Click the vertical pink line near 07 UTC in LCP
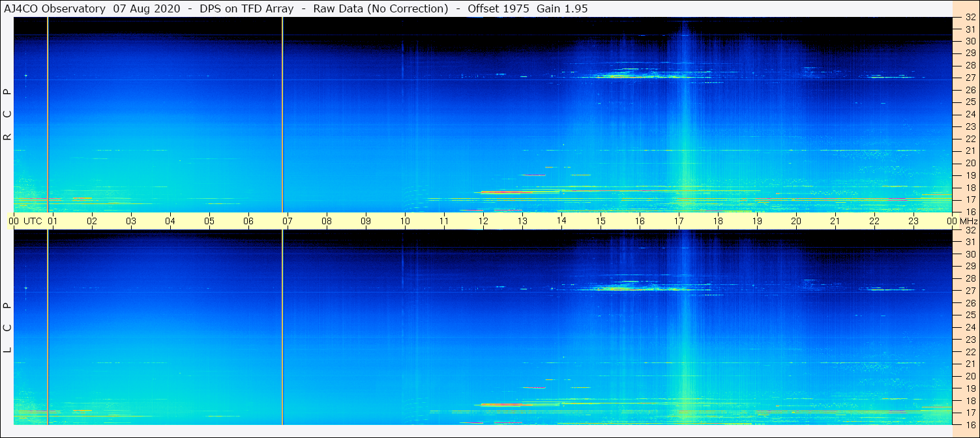The height and width of the screenshot is (438, 980). pyautogui.click(x=282, y=327)
